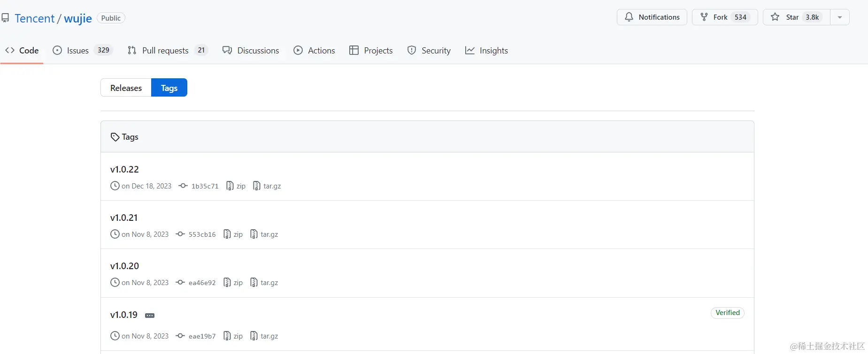Click the repository icon beside Tencent
Screen dimensions: 868x354
click(x=5, y=18)
